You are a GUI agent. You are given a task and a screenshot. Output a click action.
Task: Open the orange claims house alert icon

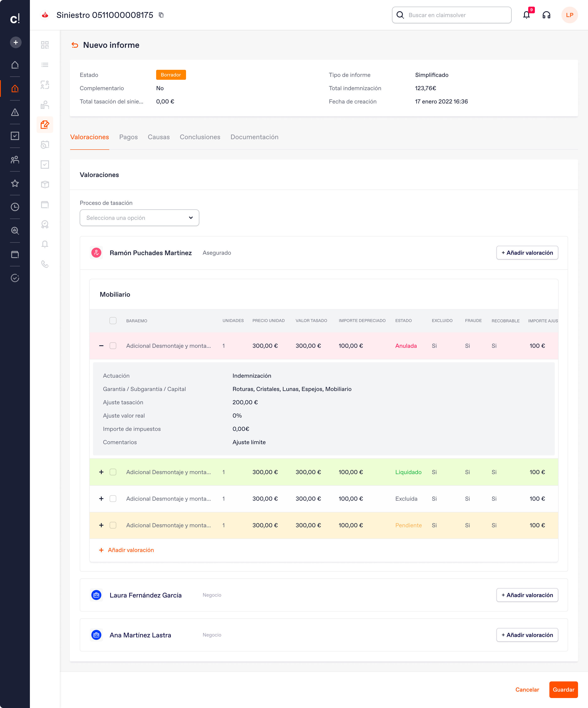[x=15, y=89]
